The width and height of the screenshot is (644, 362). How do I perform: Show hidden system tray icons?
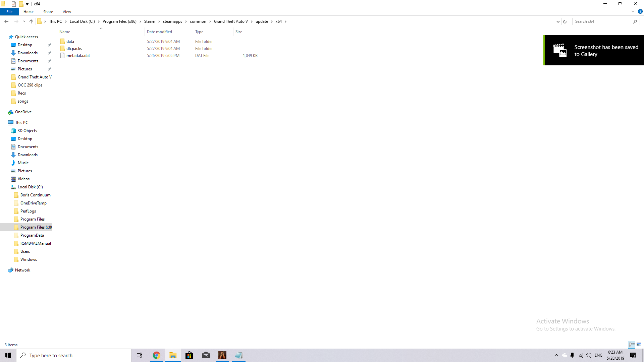tap(556, 355)
